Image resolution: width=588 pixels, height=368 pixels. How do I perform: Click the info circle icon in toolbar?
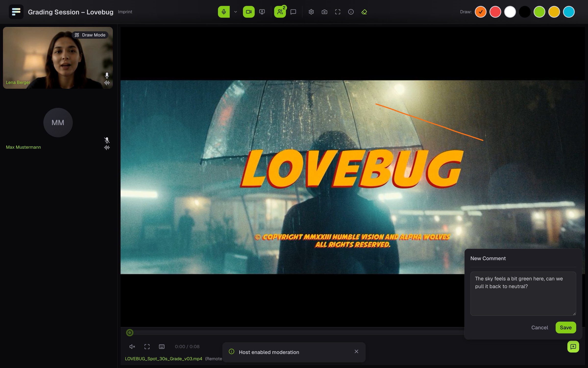[351, 12]
